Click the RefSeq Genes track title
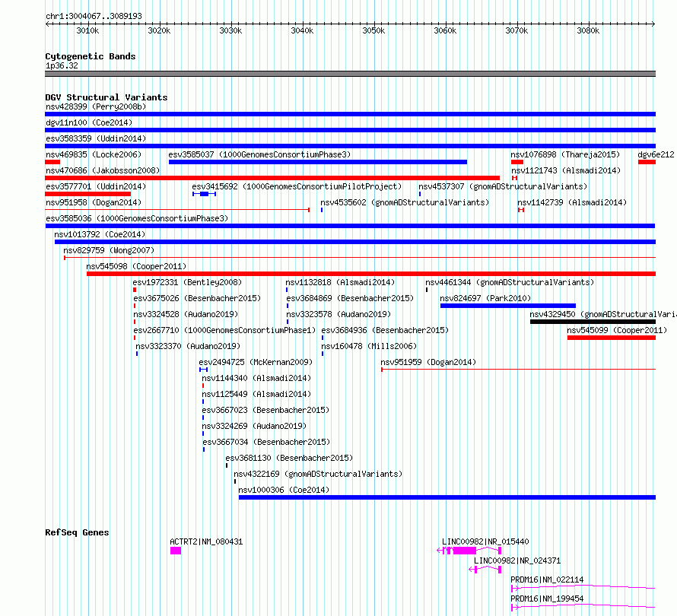This screenshot has width=677, height=616. point(77,532)
